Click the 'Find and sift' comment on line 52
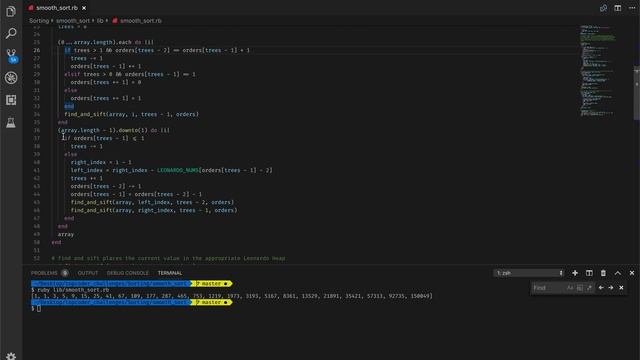 [x=168, y=258]
